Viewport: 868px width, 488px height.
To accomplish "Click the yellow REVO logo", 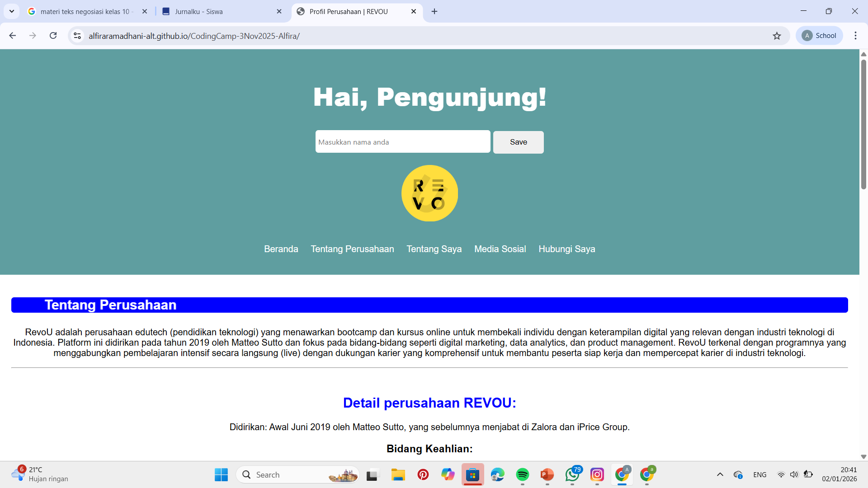I will 429,193.
